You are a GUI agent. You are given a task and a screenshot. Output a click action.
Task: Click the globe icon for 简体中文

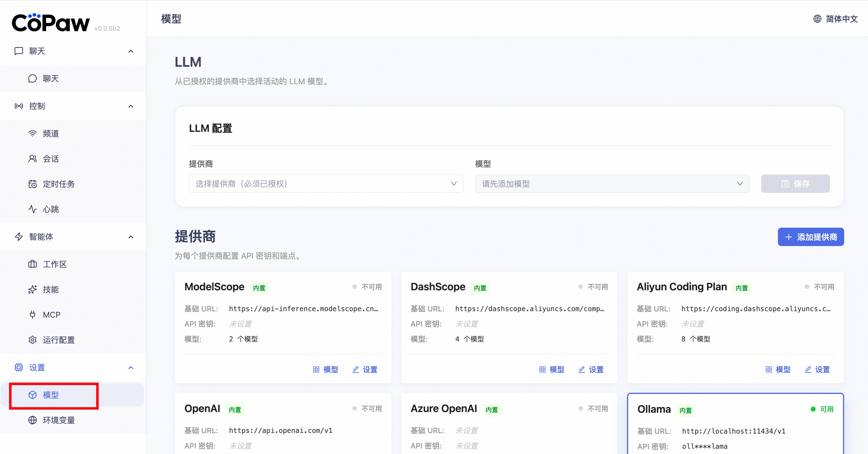coord(817,19)
